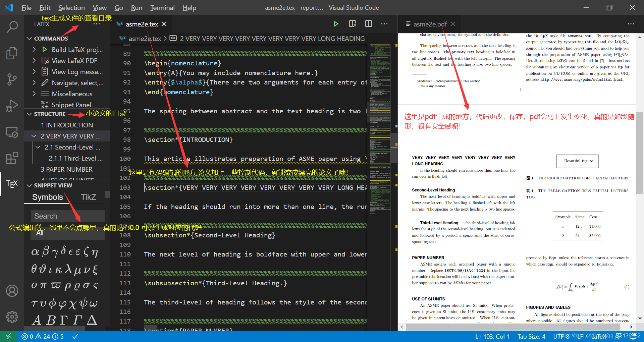Switch to the TikZ snippet tab
The image size is (644, 342).
click(x=89, y=197)
